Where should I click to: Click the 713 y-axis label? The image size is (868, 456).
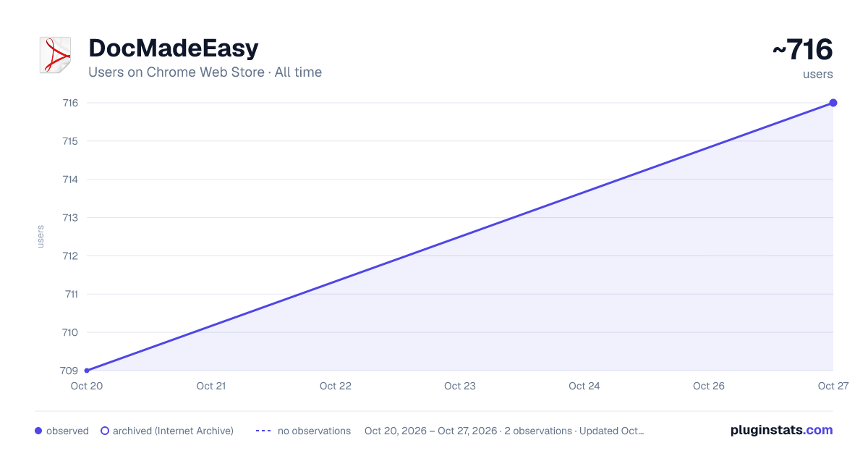point(70,218)
